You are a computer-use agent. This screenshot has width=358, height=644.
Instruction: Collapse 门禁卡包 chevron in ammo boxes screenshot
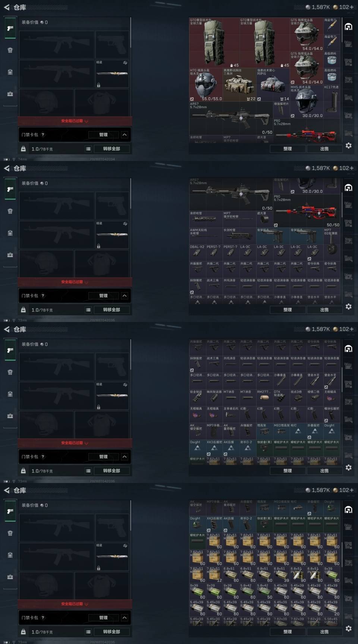click(x=125, y=618)
